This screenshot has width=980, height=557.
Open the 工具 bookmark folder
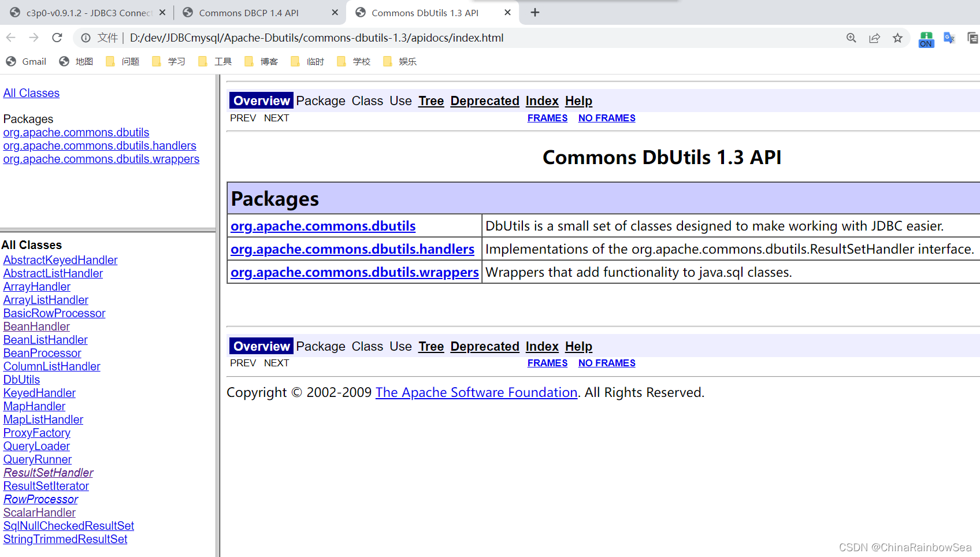215,61
